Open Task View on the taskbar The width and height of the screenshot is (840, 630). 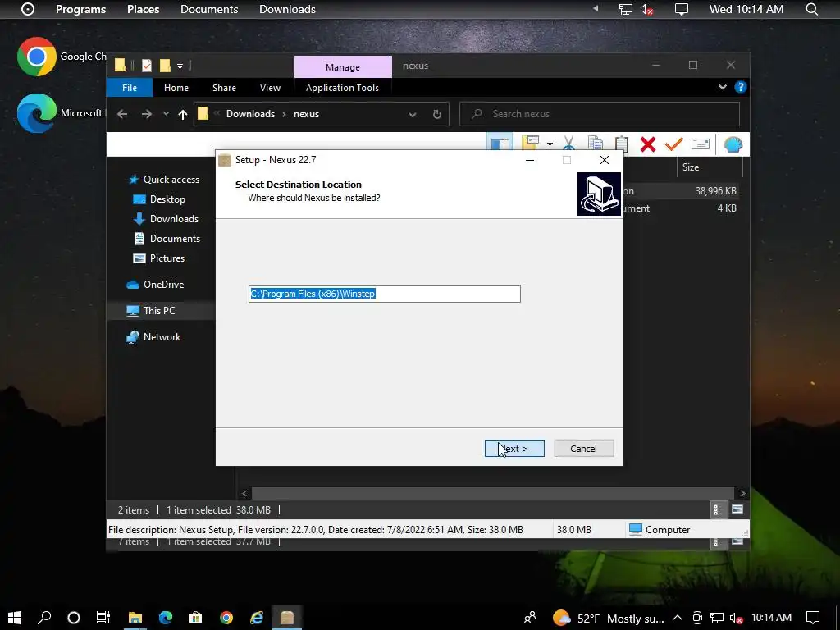click(x=103, y=618)
